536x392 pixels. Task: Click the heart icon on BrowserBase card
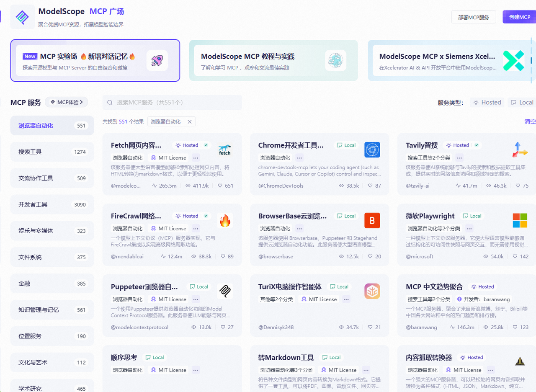(370, 256)
